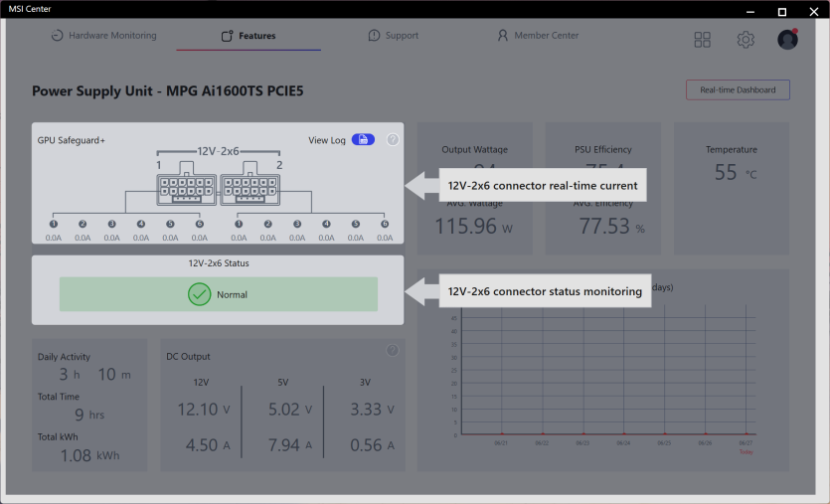Click the 77.53 % average efficiency

611,227
